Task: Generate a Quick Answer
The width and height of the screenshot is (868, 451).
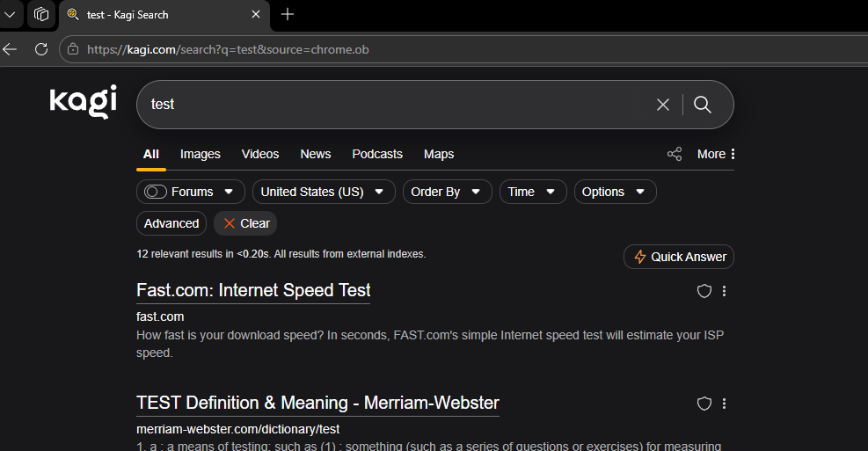Action: click(679, 257)
